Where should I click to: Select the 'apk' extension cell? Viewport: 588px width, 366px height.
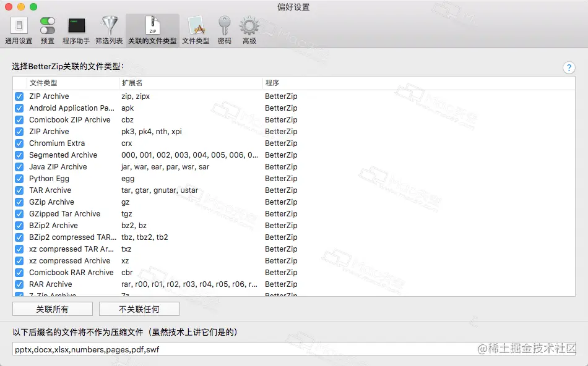[x=128, y=108]
